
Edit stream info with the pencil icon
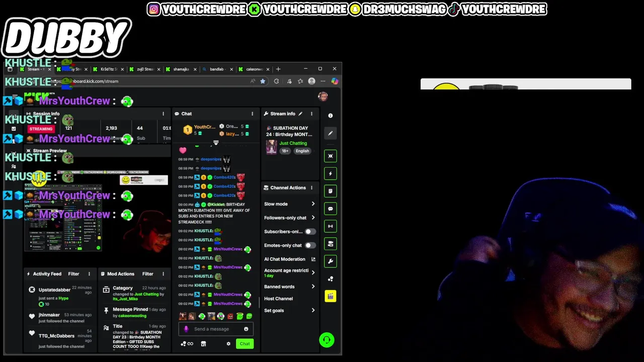coord(300,114)
